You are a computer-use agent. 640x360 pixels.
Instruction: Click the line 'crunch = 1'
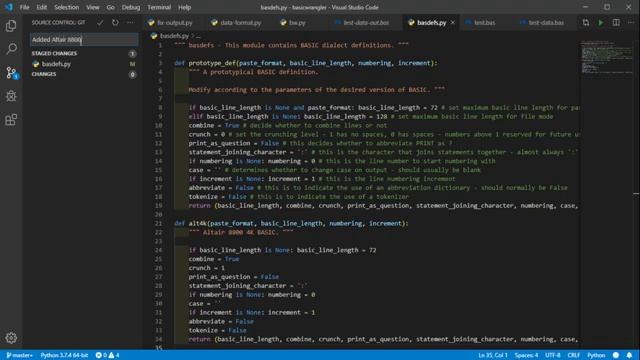click(207, 268)
